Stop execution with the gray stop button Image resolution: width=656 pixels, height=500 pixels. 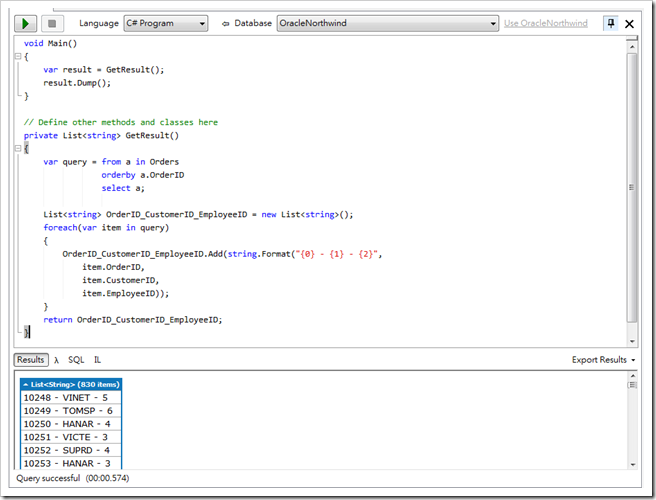coord(52,23)
